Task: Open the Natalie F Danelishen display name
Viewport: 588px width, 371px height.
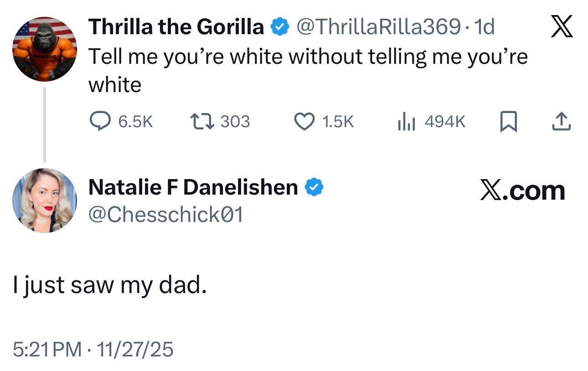Action: coord(193,187)
